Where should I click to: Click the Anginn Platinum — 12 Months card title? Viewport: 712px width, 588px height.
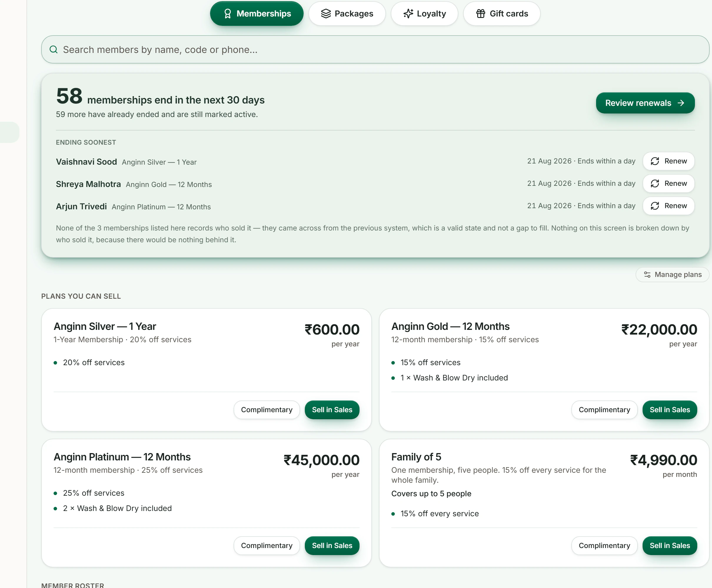point(122,457)
